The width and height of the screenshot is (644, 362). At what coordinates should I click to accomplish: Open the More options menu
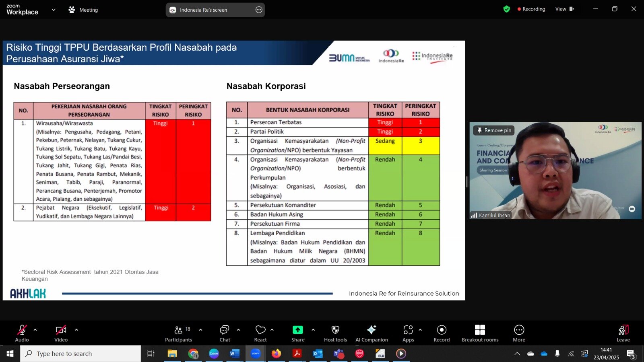[519, 333]
